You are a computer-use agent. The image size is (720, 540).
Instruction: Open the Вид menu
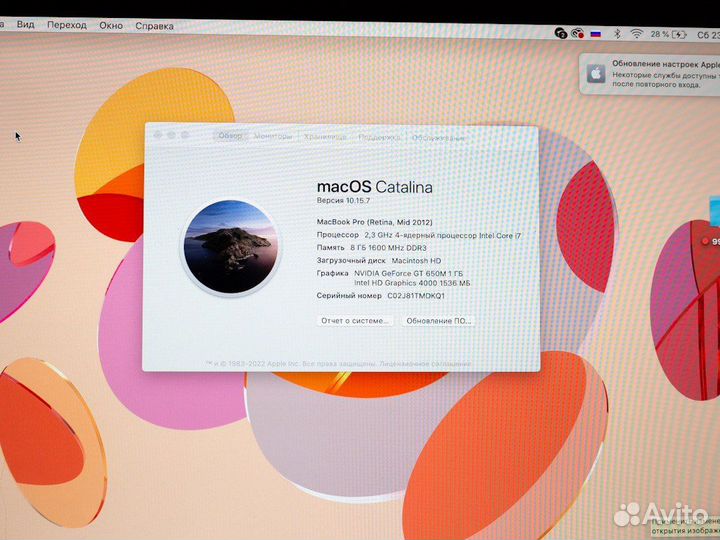tap(26, 24)
